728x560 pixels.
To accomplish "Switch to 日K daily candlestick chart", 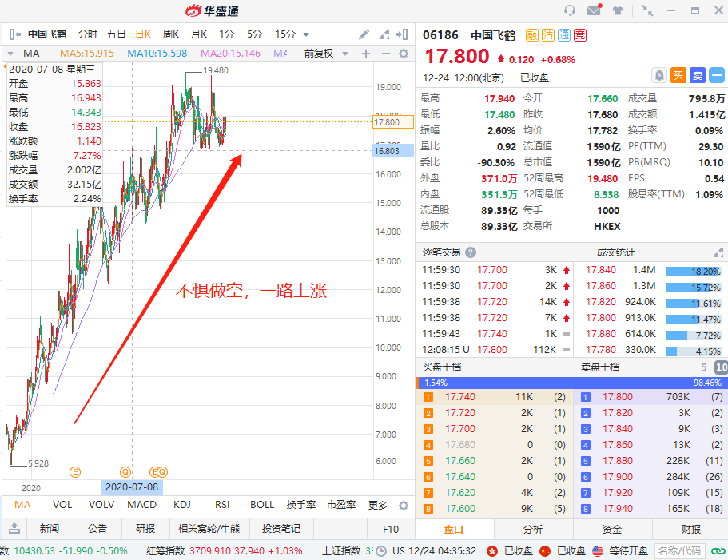I will pyautogui.click(x=143, y=34).
